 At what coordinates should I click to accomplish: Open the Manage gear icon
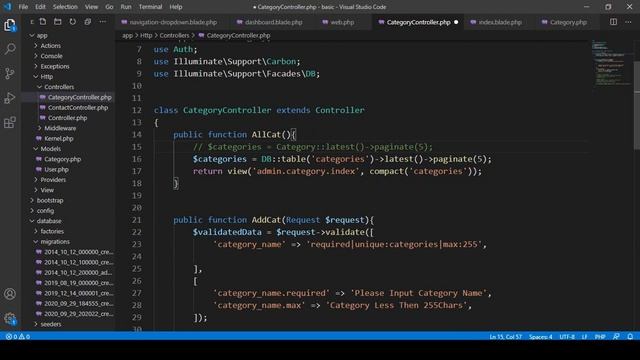10,319
